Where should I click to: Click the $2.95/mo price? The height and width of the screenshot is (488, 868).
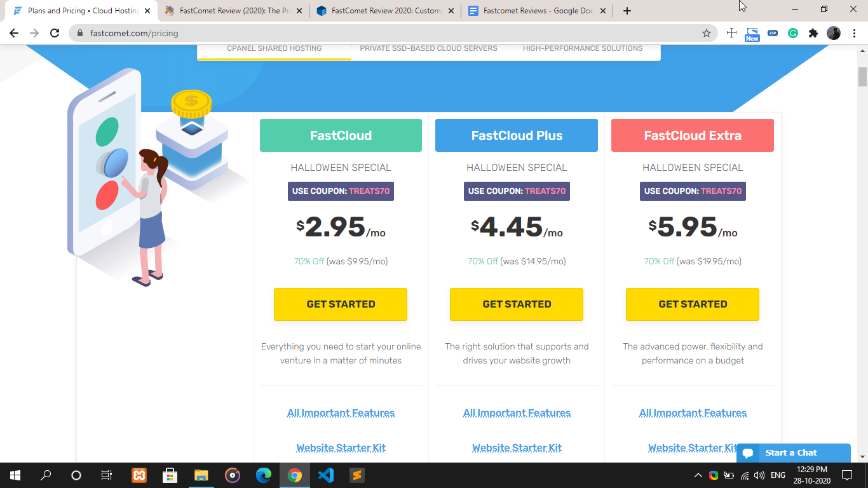[341, 227]
